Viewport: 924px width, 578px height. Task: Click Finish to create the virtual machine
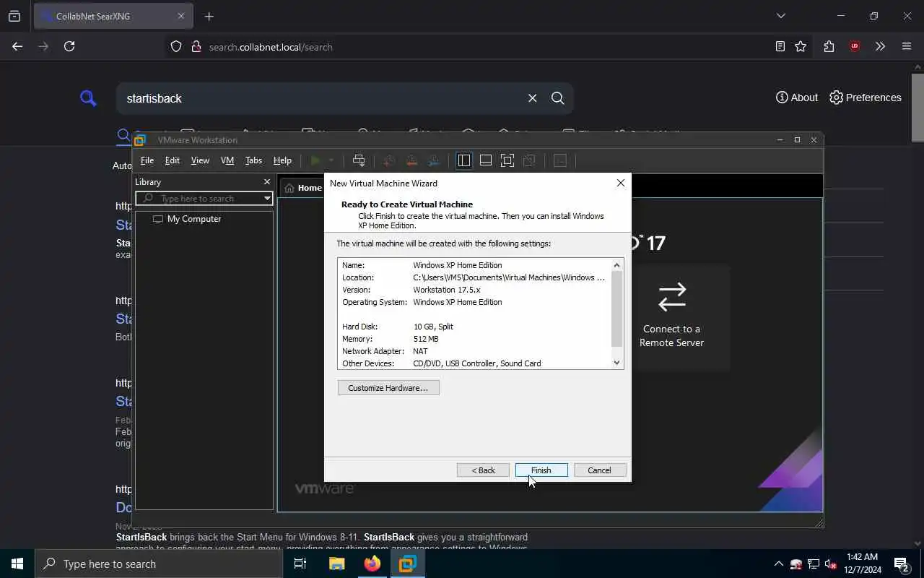click(x=541, y=470)
